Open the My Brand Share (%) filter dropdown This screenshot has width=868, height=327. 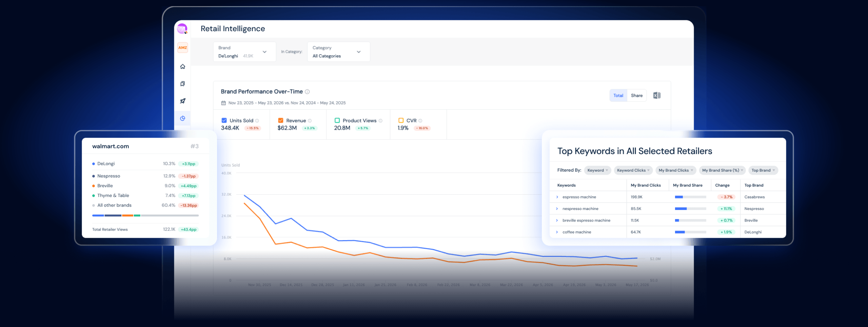coord(722,170)
